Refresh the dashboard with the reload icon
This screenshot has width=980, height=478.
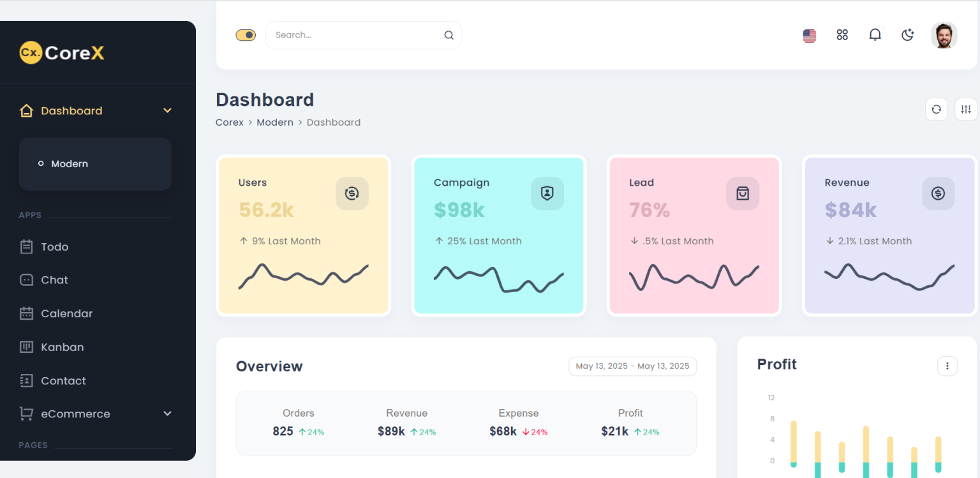coord(936,109)
